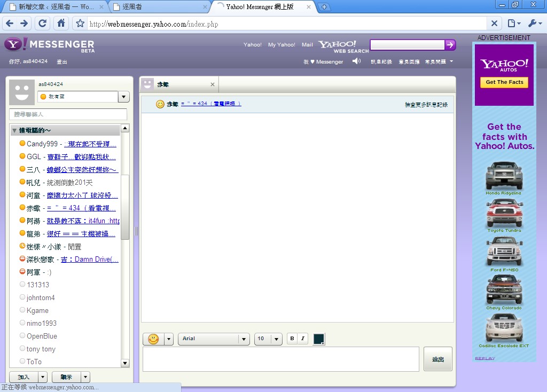Open the text color picker swatch

coord(319,339)
